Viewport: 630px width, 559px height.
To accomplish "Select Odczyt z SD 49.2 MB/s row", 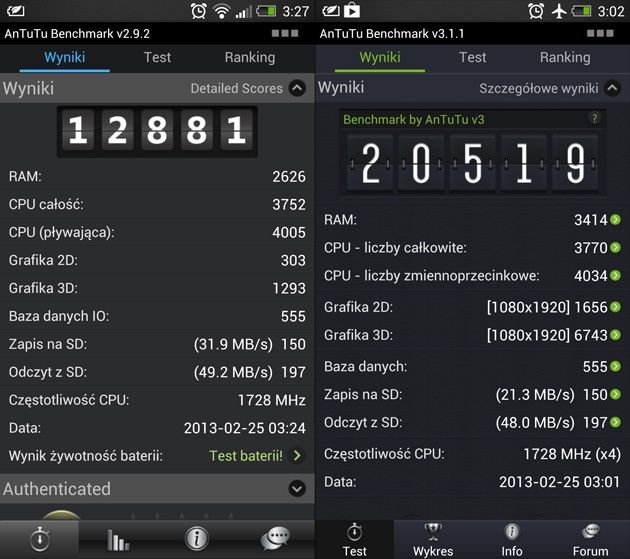I will [x=157, y=372].
